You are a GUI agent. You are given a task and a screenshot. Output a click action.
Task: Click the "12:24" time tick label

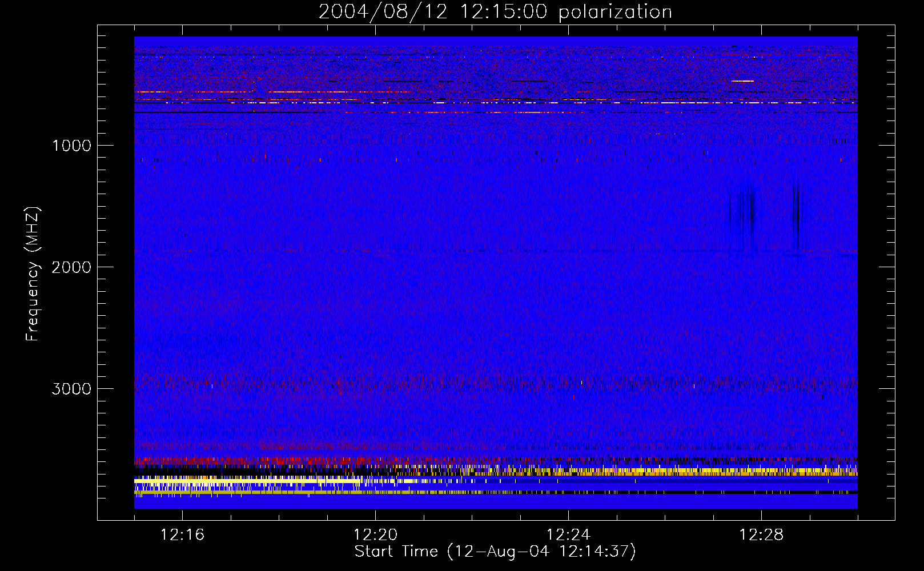(x=568, y=535)
